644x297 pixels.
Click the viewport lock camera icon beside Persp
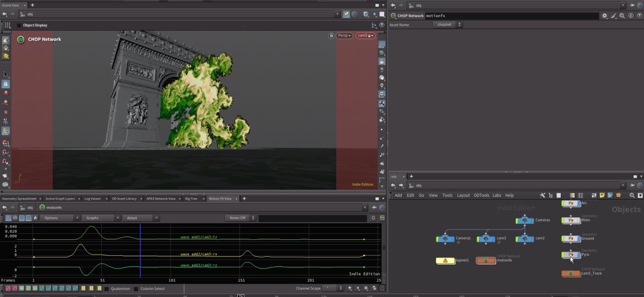(331, 36)
